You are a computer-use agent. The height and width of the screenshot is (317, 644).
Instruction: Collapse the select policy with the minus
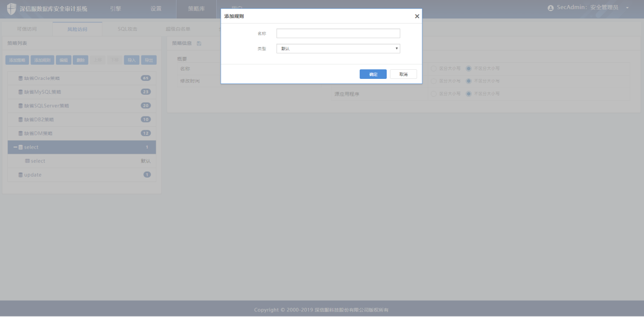pyautogui.click(x=15, y=147)
